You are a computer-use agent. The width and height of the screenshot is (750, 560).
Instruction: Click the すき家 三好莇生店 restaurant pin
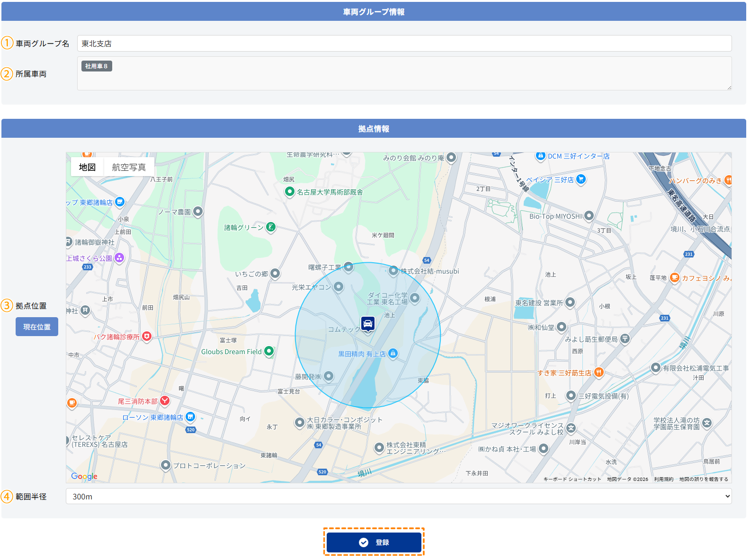tap(598, 372)
